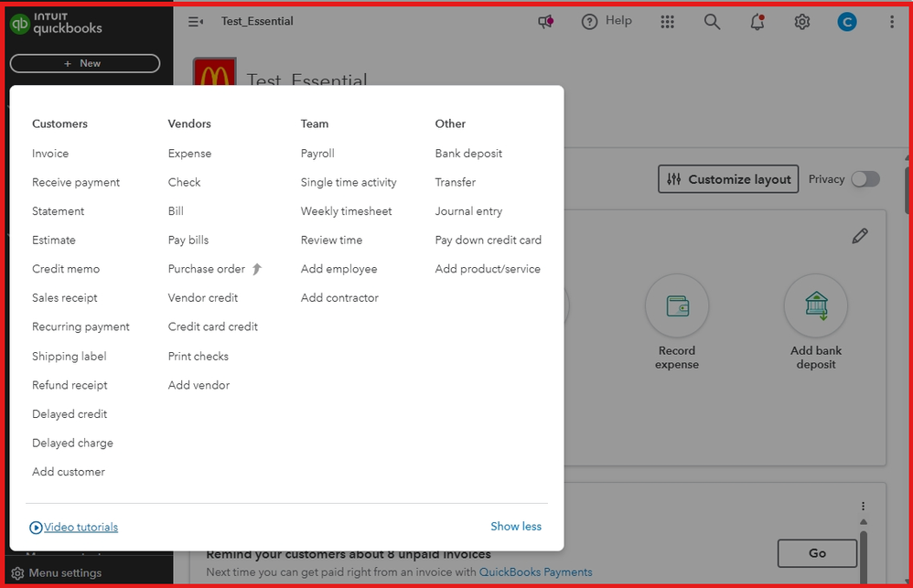The image size is (913, 588).
Task: Choose Transfer
Action: 456,182
